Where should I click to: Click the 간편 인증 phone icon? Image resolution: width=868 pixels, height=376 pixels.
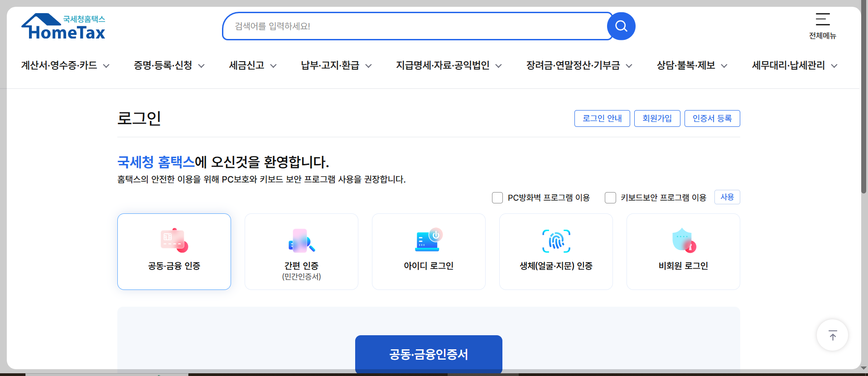302,241
